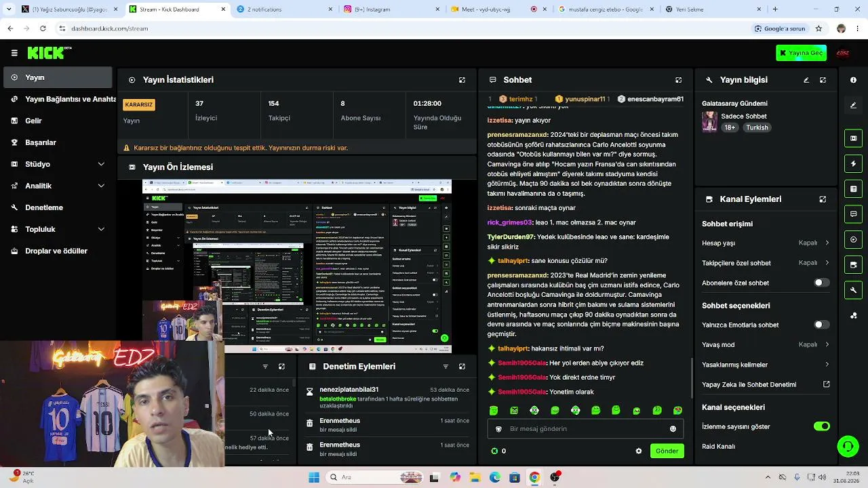Open Hesap yaşı setting options
Image resolution: width=868 pixels, height=488 pixels.
pos(766,243)
